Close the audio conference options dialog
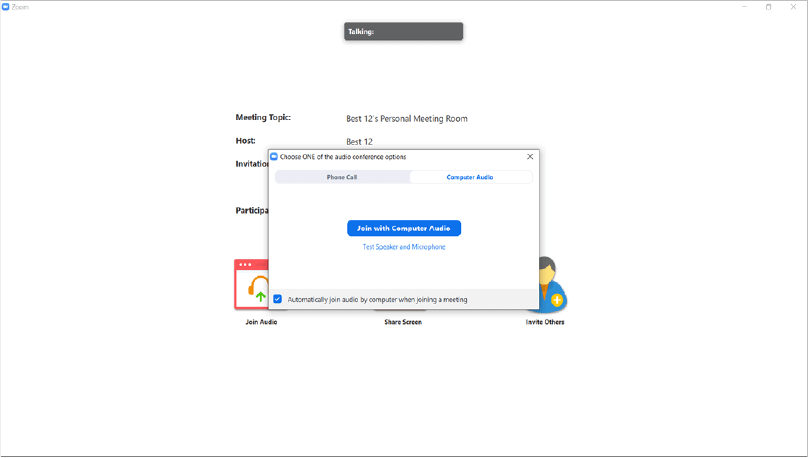Screen dimensions: 808x458 pyautogui.click(x=530, y=157)
